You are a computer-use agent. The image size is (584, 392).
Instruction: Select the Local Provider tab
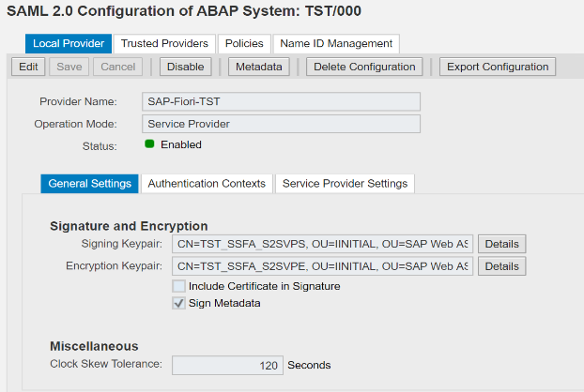click(69, 43)
